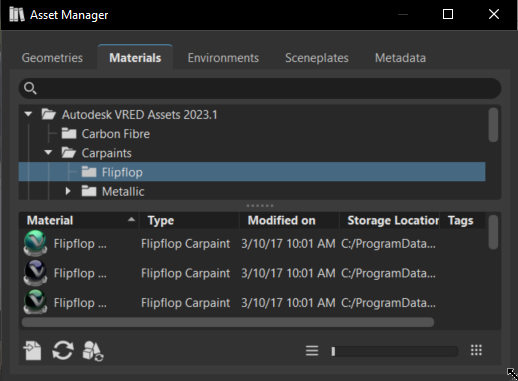The height and width of the screenshot is (381, 518).
Task: Switch to grid thumbnail view icon
Action: pyautogui.click(x=476, y=350)
